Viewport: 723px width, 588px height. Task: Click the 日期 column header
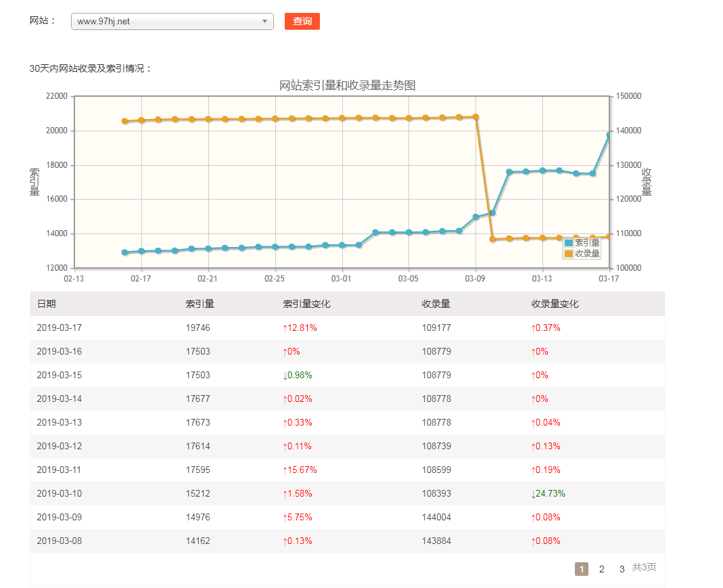point(47,304)
